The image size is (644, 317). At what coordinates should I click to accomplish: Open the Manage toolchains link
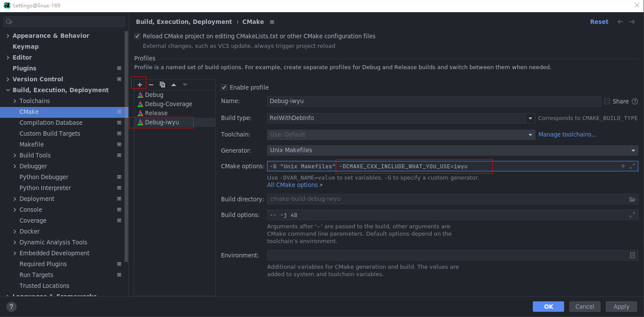tap(567, 134)
